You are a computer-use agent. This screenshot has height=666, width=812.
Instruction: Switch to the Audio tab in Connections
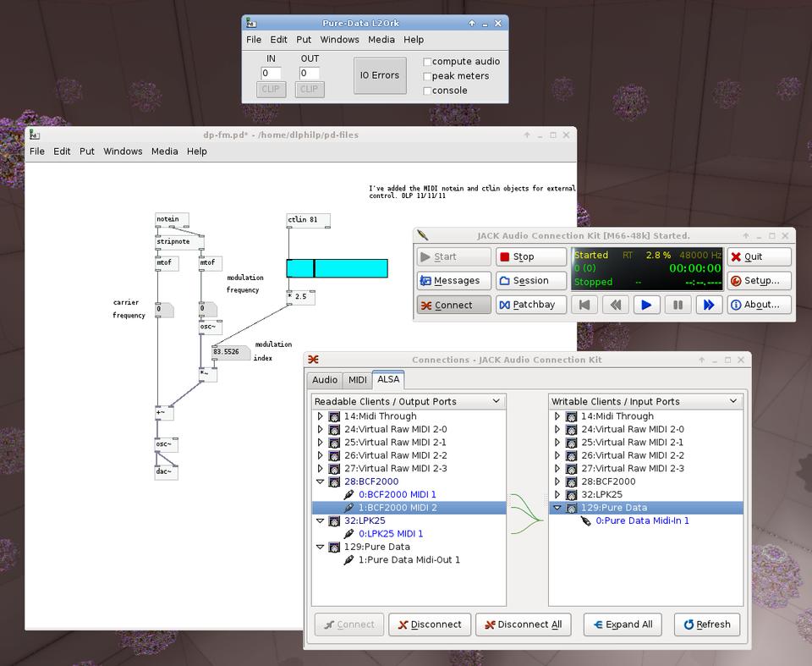pos(325,380)
